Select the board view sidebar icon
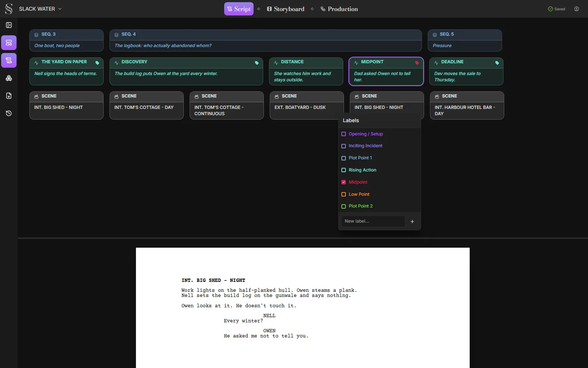This screenshot has height=368, width=588. pos(9,43)
